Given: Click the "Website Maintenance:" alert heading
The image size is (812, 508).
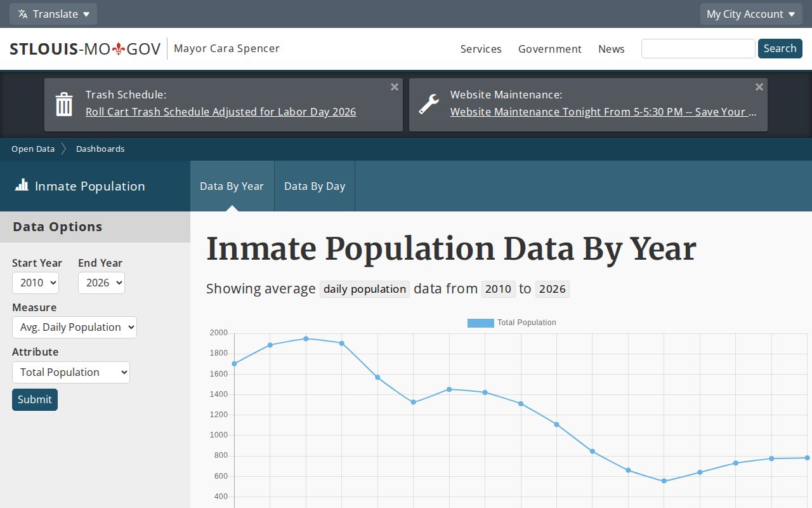Looking at the screenshot, I should pos(506,95).
